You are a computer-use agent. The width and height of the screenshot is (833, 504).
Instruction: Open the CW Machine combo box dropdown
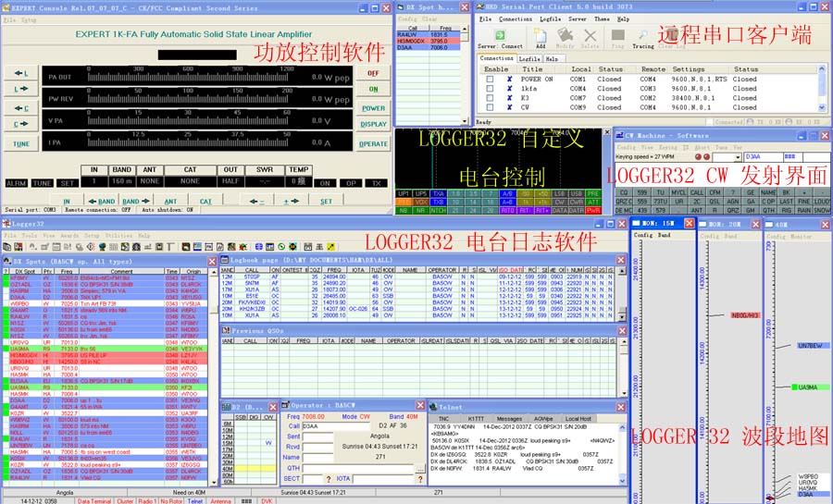[x=738, y=157]
